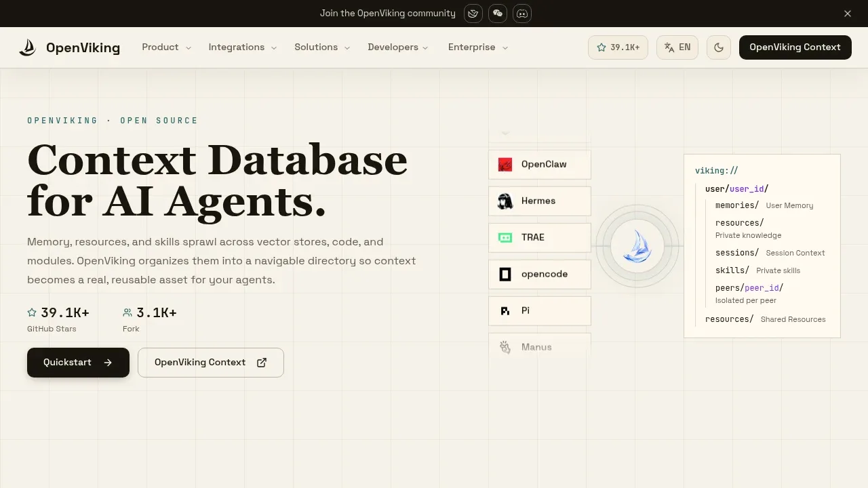Select the skills/ directory entry
Viewport: 868px width, 488px height.
pos(732,270)
